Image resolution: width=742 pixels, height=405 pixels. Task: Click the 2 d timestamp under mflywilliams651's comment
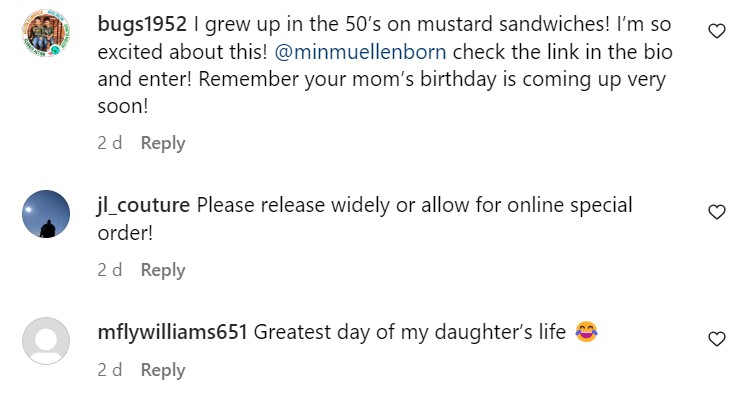click(109, 370)
